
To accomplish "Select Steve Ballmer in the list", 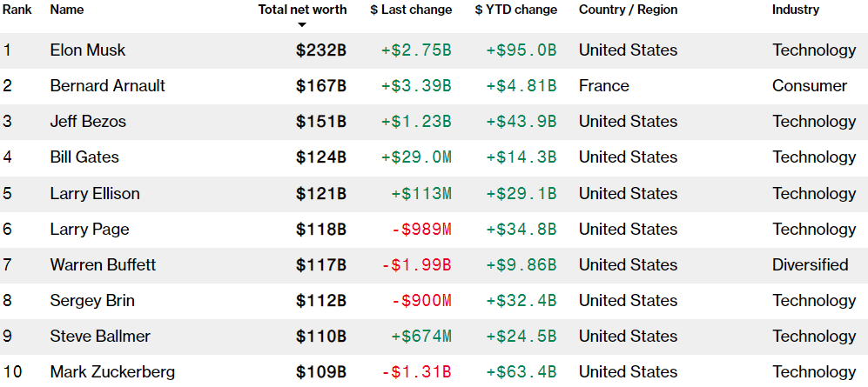I will (100, 337).
